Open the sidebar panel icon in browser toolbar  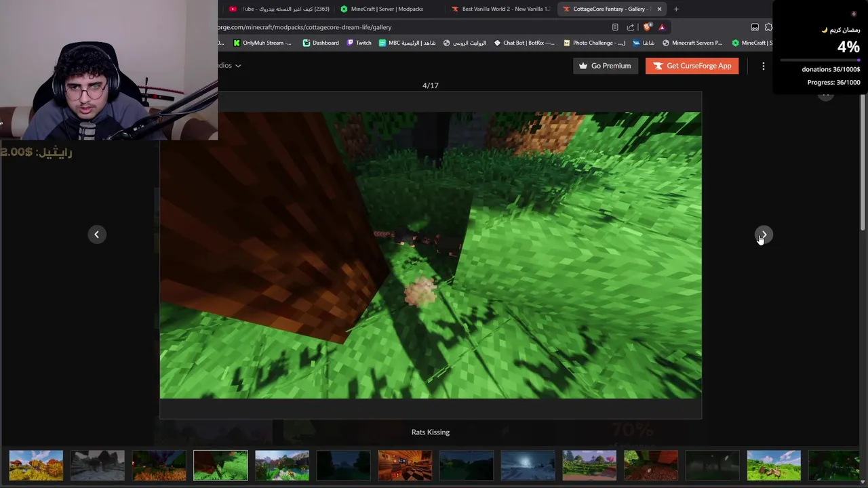755,27
